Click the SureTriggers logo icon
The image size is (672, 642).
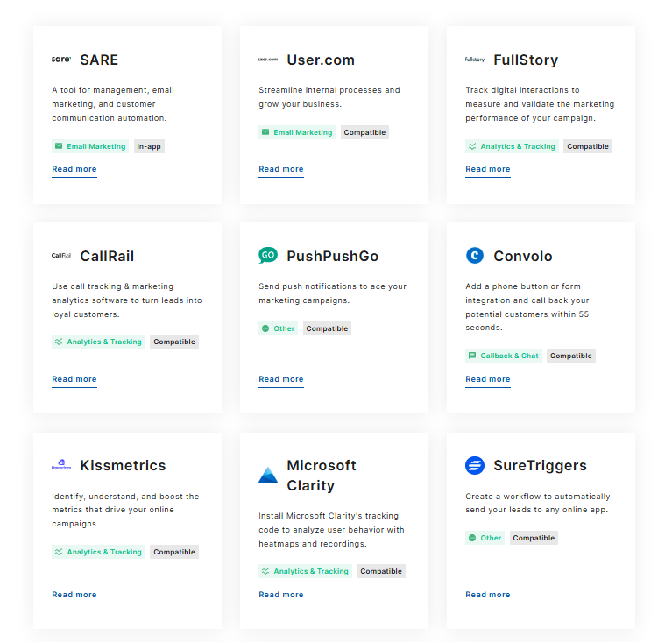tap(475, 465)
